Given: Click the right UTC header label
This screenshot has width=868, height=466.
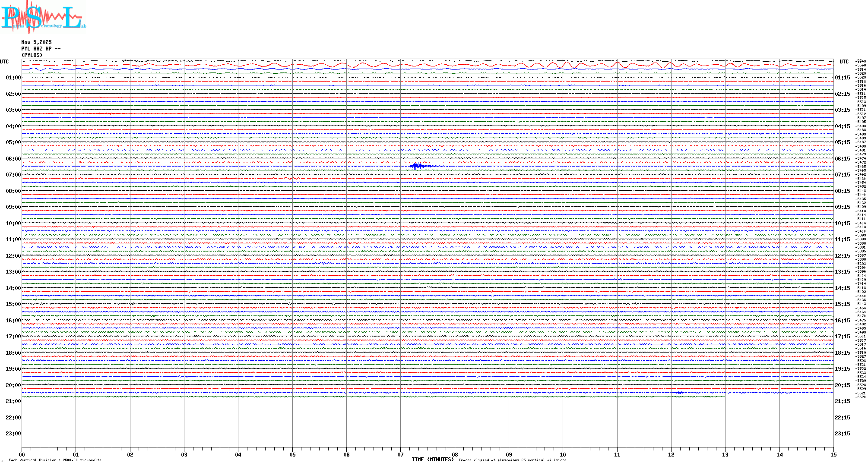Looking at the screenshot, I should point(844,62).
